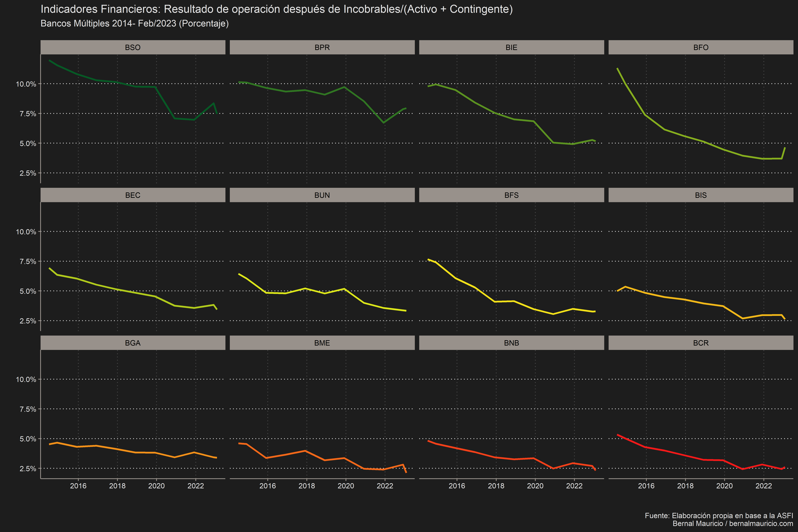This screenshot has height=532, width=798.
Task: Click the 5.0% label in middle row
Action: (x=28, y=291)
